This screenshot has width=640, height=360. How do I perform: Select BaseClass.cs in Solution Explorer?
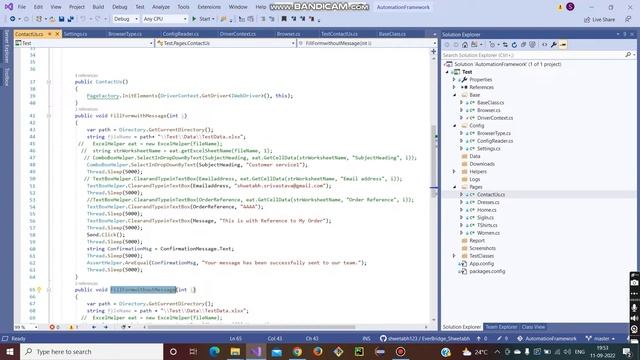[x=490, y=102]
